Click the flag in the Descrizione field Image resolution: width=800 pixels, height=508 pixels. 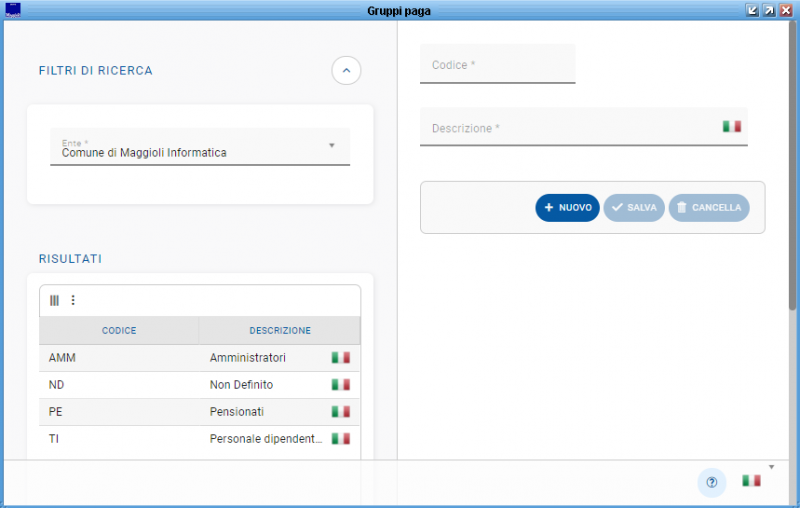tap(731, 127)
